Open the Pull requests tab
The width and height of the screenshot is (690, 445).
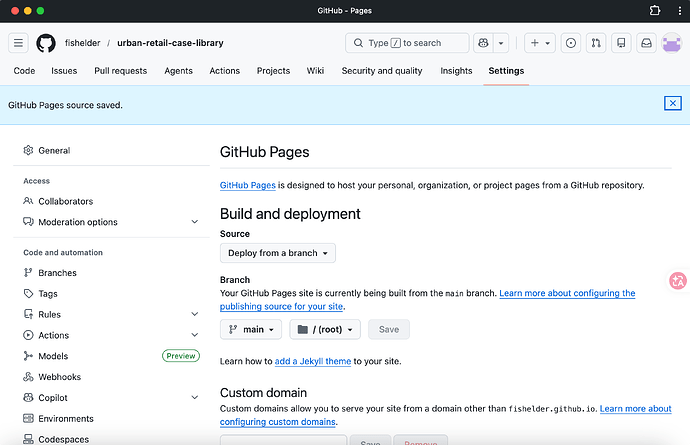[x=121, y=71]
